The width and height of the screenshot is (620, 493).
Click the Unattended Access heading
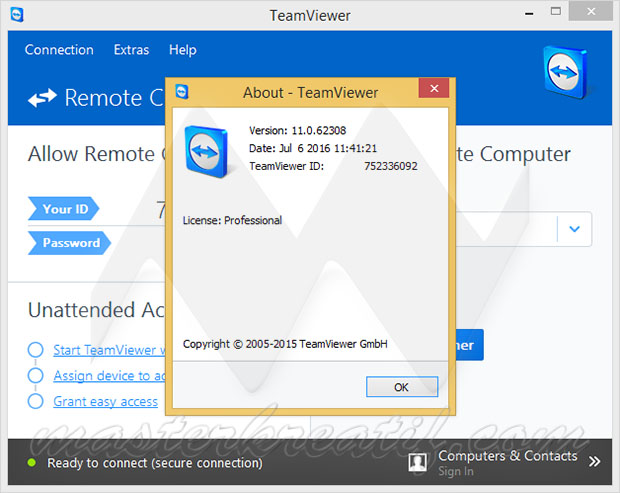96,310
